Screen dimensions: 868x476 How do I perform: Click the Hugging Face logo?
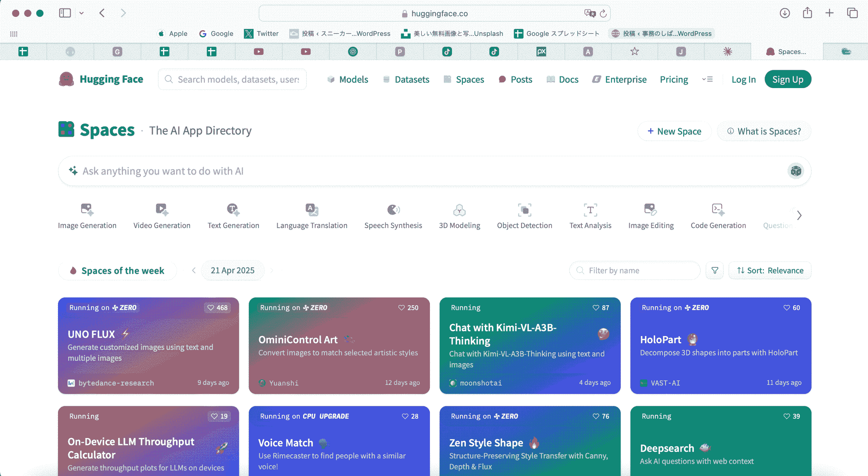pos(101,79)
